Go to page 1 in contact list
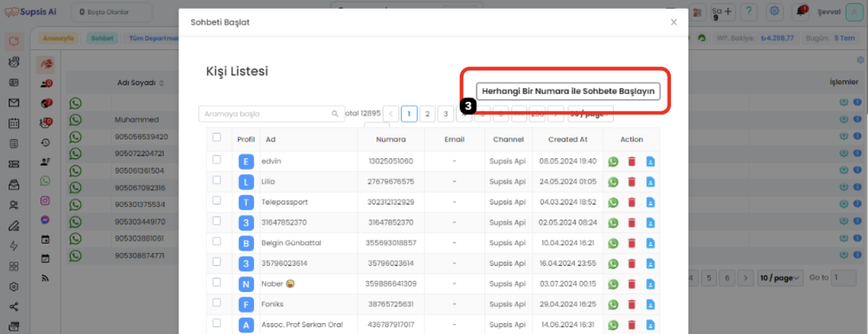The height and width of the screenshot is (334, 868). [409, 114]
